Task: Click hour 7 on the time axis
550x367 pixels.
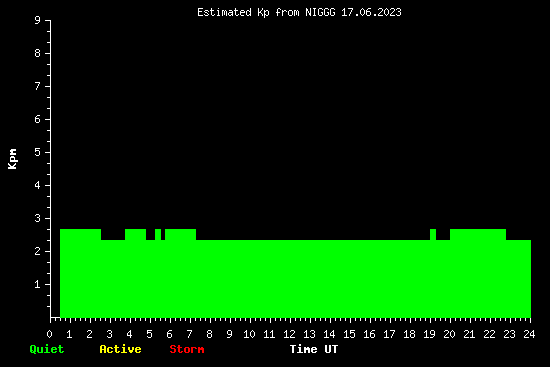Action: coord(189,334)
